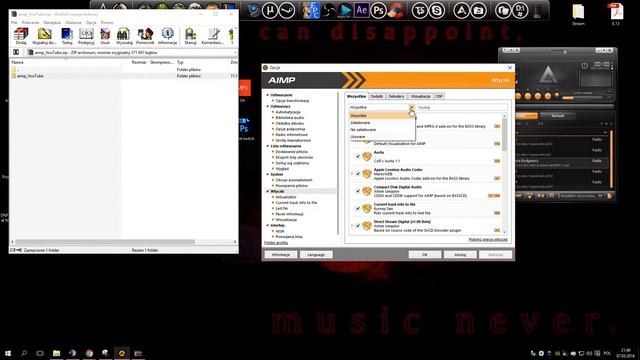
Task: Click the Anuluj button
Action: coord(460,255)
